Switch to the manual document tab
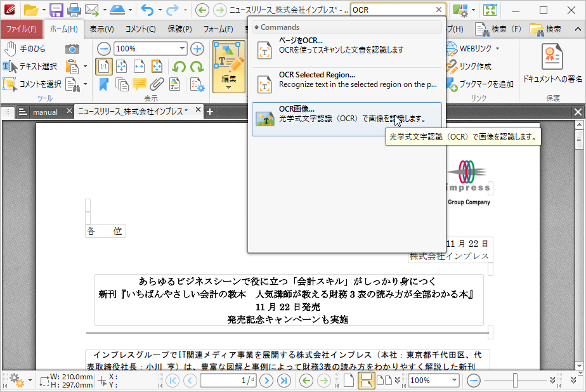The height and width of the screenshot is (392, 586). pos(45,112)
